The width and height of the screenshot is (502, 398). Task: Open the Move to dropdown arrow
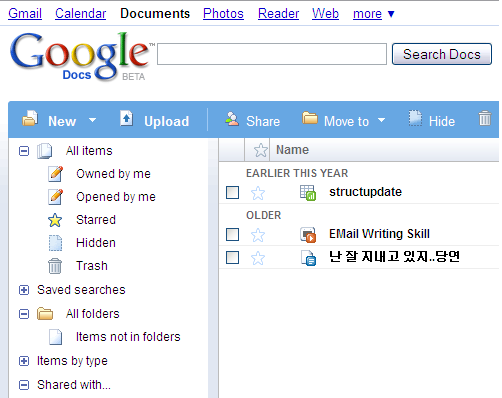pyautogui.click(x=381, y=120)
